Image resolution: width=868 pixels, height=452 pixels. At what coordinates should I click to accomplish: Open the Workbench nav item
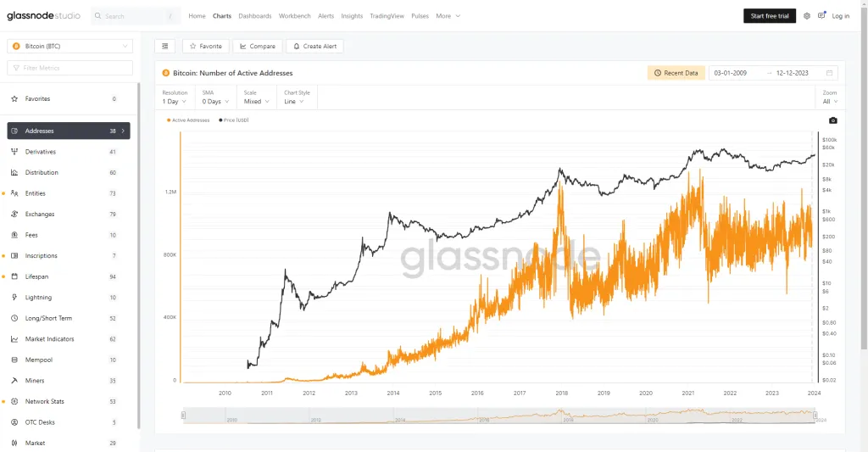click(x=294, y=16)
